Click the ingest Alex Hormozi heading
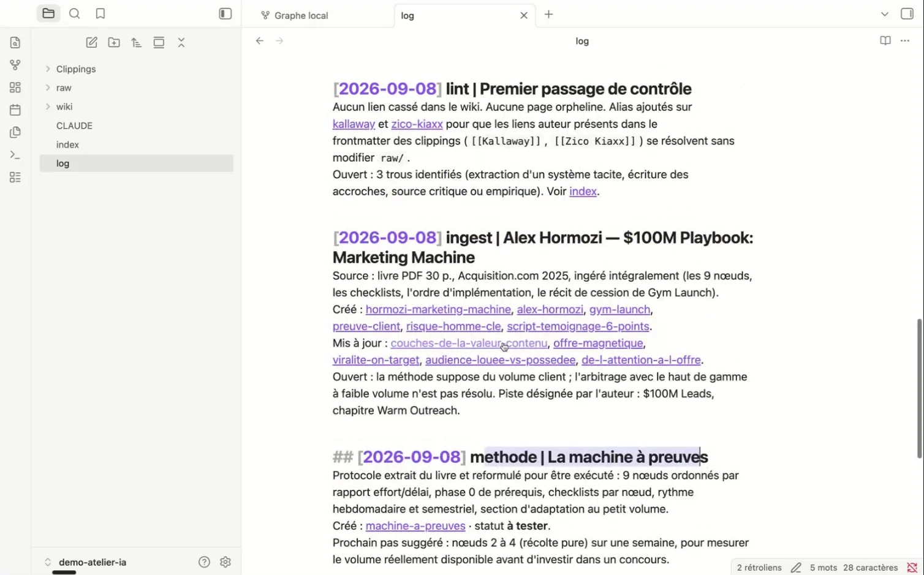 [x=543, y=247]
